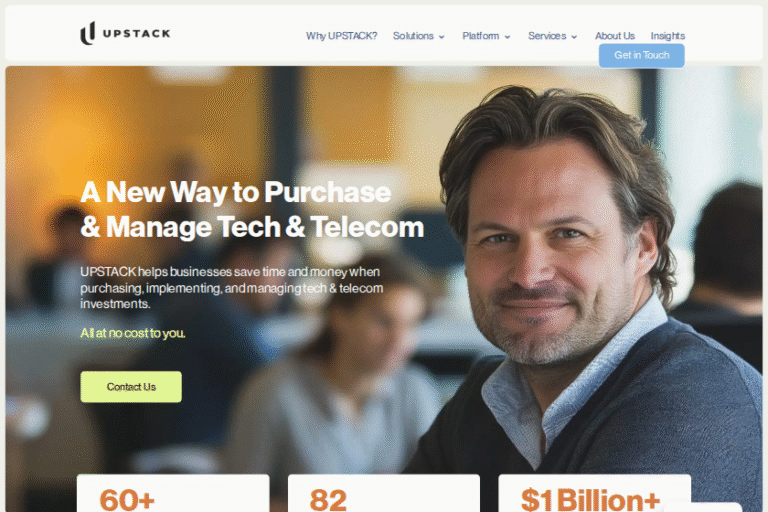Expand the Services dropdown chevron
768x512 pixels.
[x=574, y=37]
